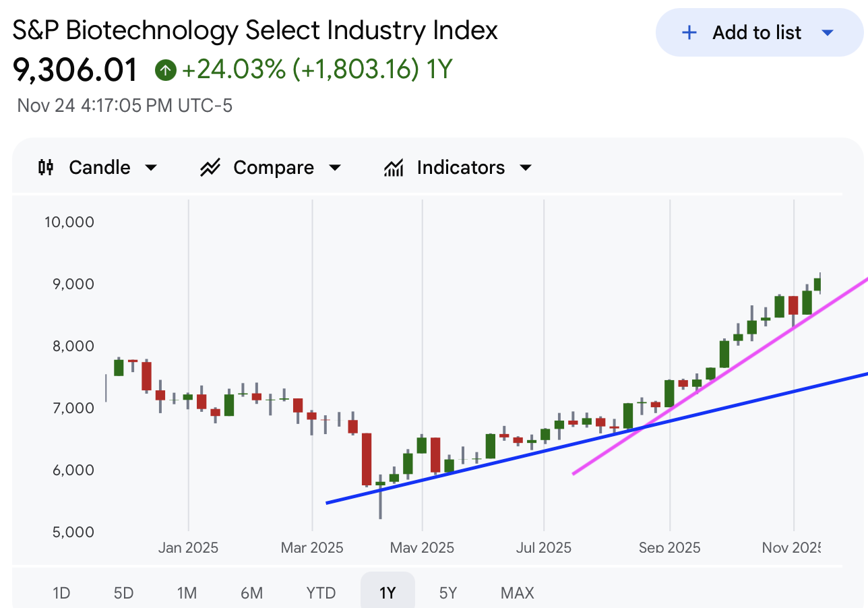The width and height of the screenshot is (868, 608).
Task: Click the Compare lines icon
Action: (210, 167)
